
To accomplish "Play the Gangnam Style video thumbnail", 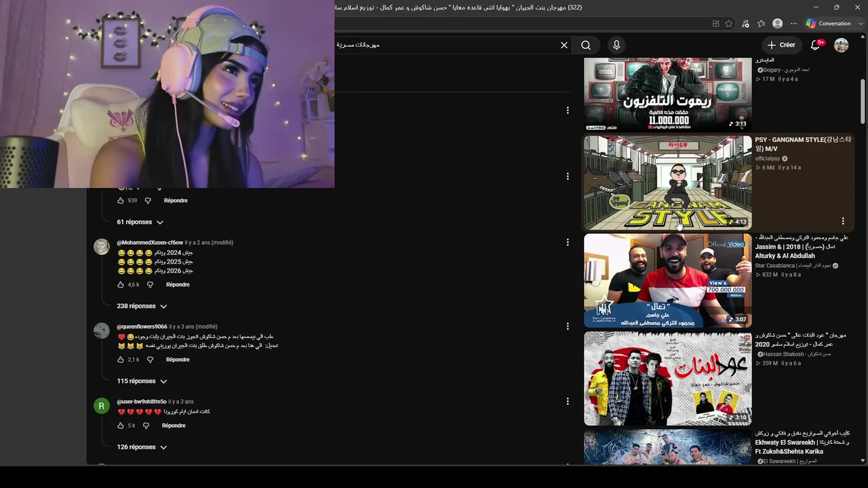I will click(x=668, y=182).
